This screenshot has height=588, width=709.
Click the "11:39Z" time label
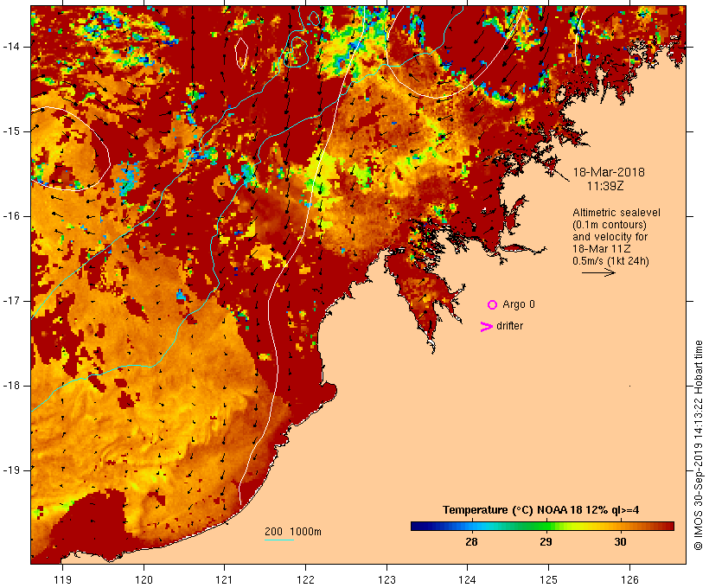point(605,186)
